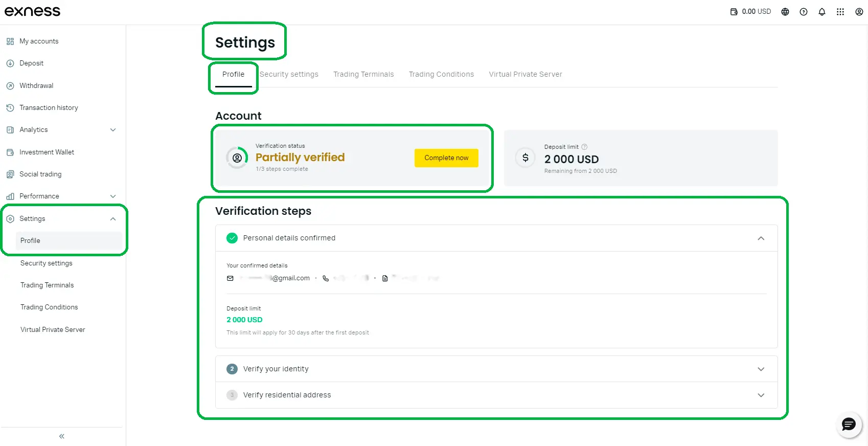Open the apps grid icon
The image size is (868, 446).
tap(840, 12)
